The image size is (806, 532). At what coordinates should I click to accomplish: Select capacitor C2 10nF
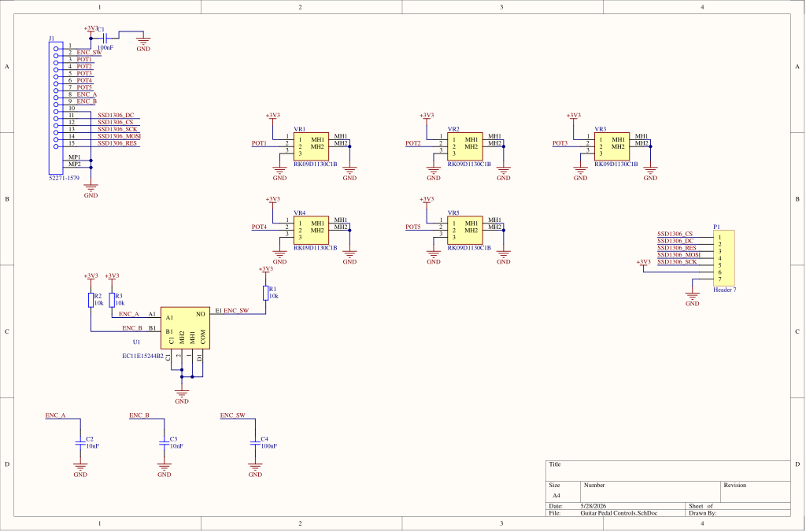click(79, 442)
